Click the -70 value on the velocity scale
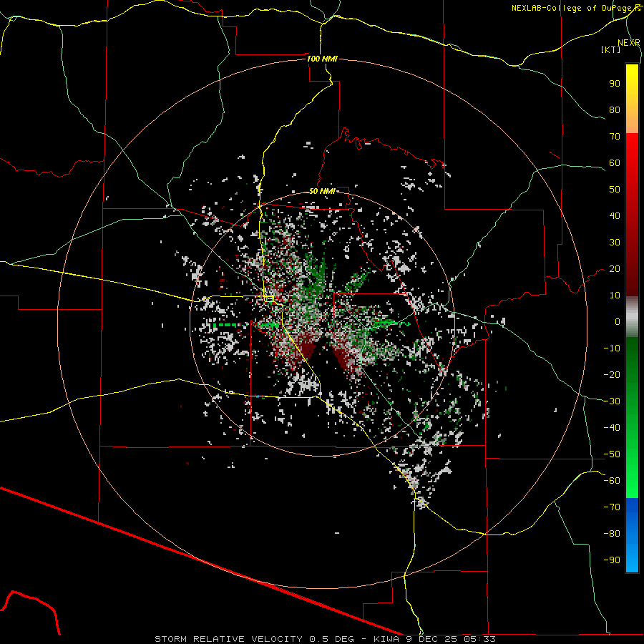Screen dimensions: 644x644 [x=612, y=507]
